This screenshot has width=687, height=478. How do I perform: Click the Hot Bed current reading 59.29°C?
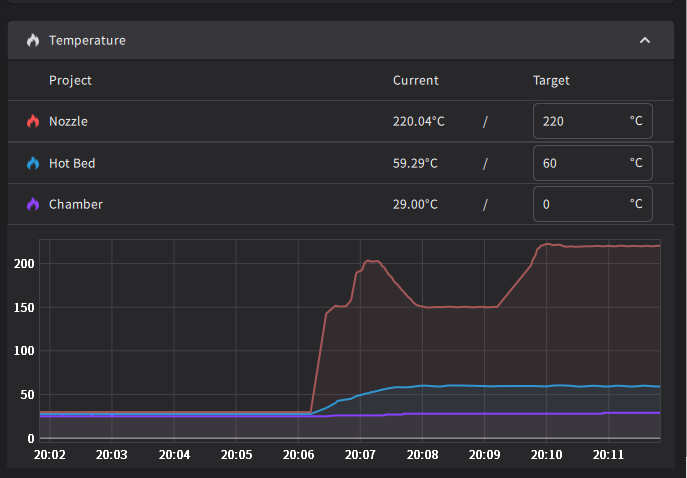[x=418, y=163]
